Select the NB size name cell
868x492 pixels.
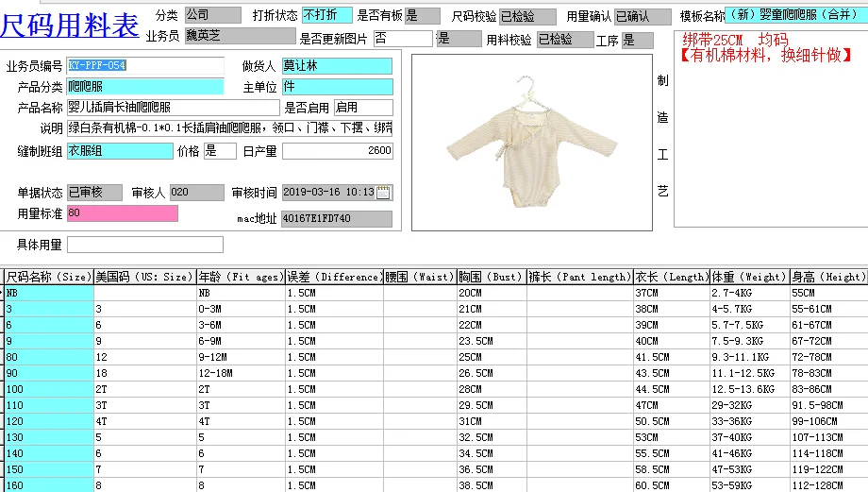coord(49,293)
